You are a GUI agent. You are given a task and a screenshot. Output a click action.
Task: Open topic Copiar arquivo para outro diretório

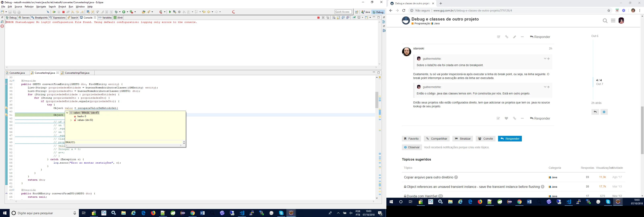pyautogui.click(x=428, y=177)
